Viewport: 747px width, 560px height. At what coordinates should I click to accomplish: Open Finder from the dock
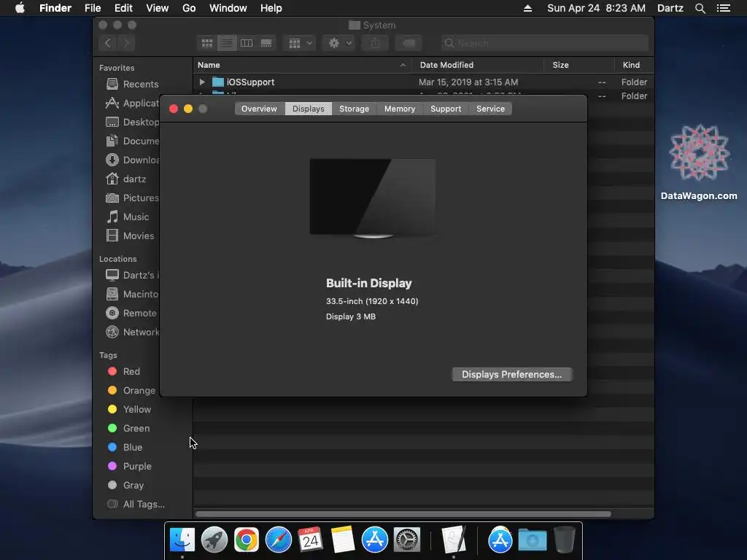pos(182,540)
